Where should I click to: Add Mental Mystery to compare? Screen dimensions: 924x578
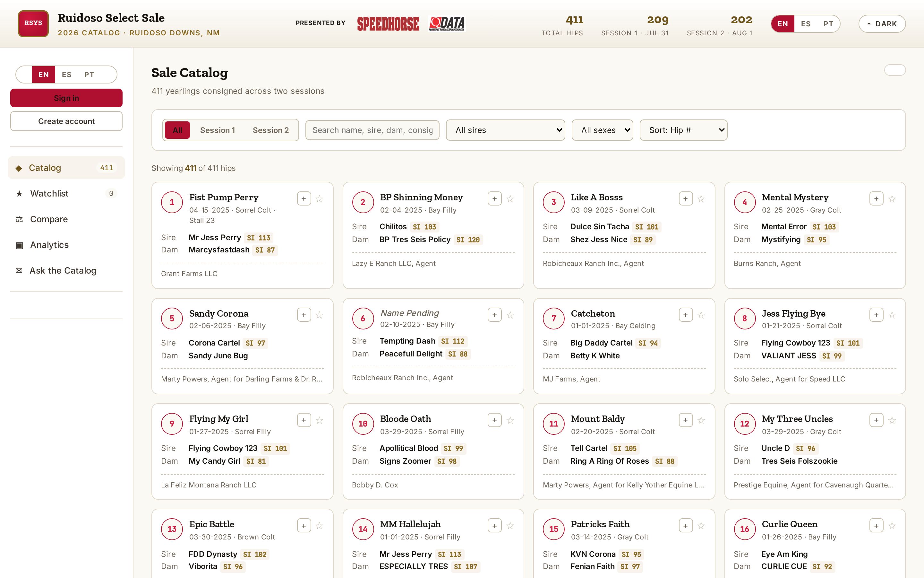tap(876, 198)
